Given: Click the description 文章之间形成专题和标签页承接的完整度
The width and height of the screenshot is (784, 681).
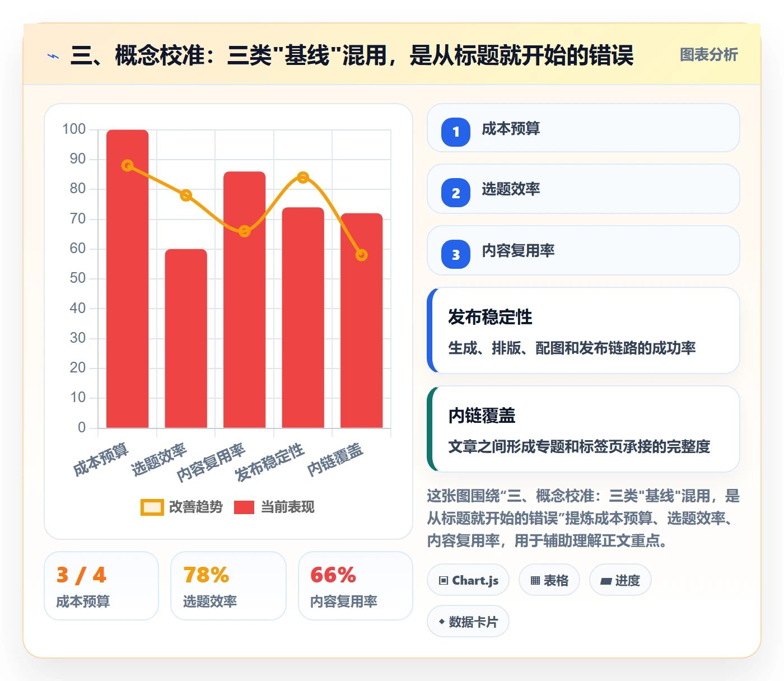Looking at the screenshot, I should [579, 446].
